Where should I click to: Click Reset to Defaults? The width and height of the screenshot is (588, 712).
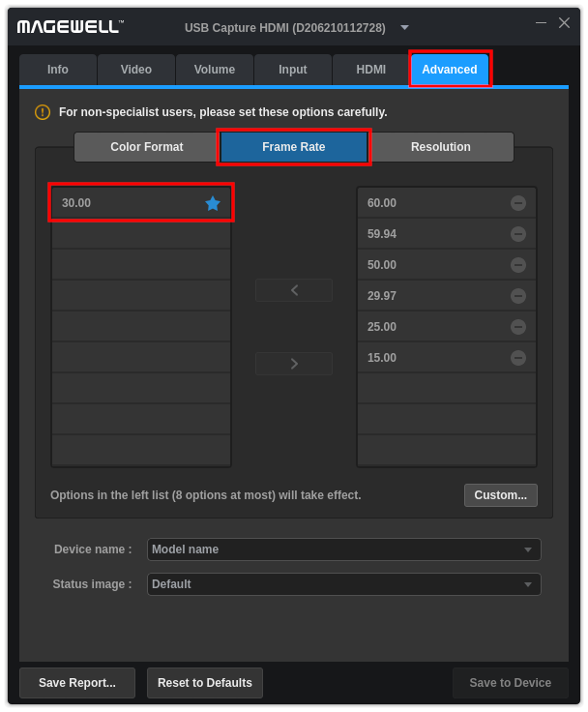(x=205, y=683)
